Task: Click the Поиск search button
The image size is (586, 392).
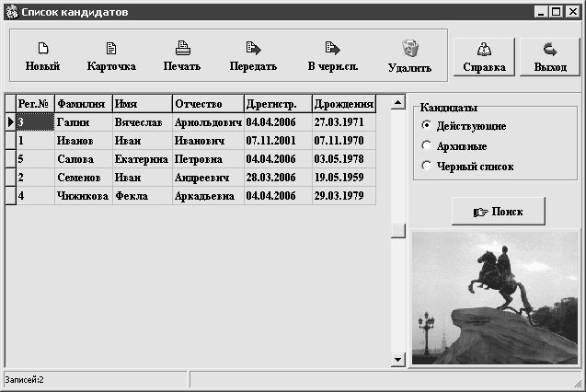Action: (499, 212)
